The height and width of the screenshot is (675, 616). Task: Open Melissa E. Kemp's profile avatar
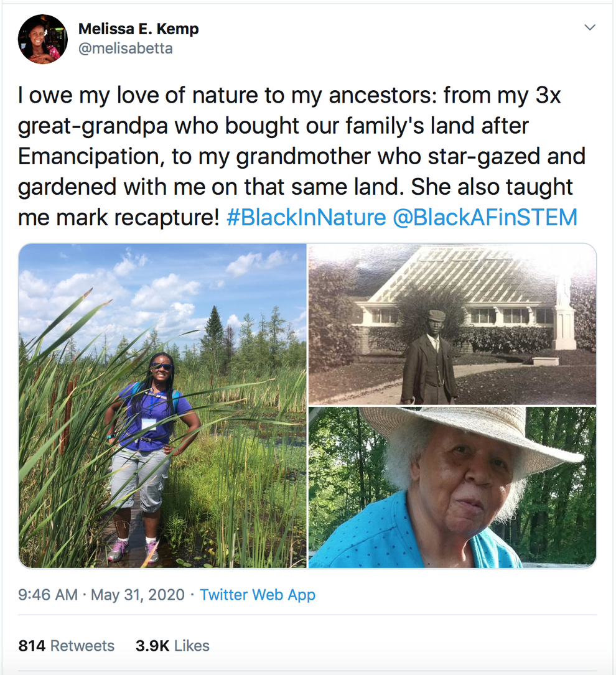43,39
